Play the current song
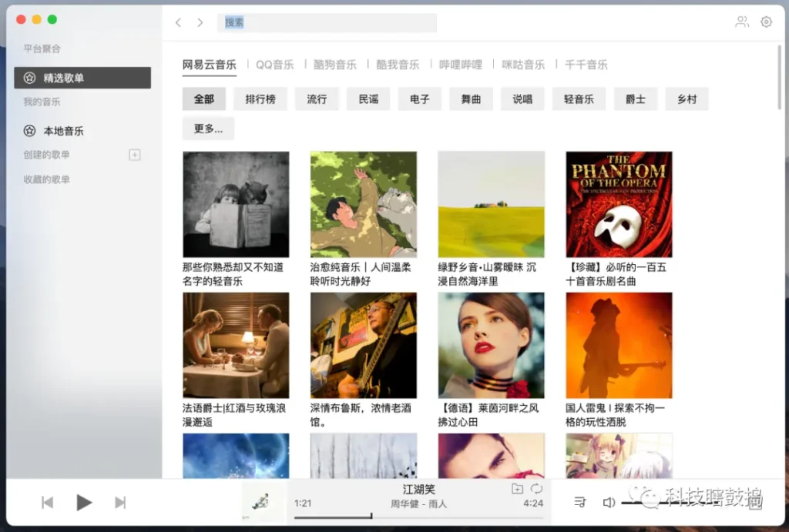The image size is (789, 532). [83, 502]
